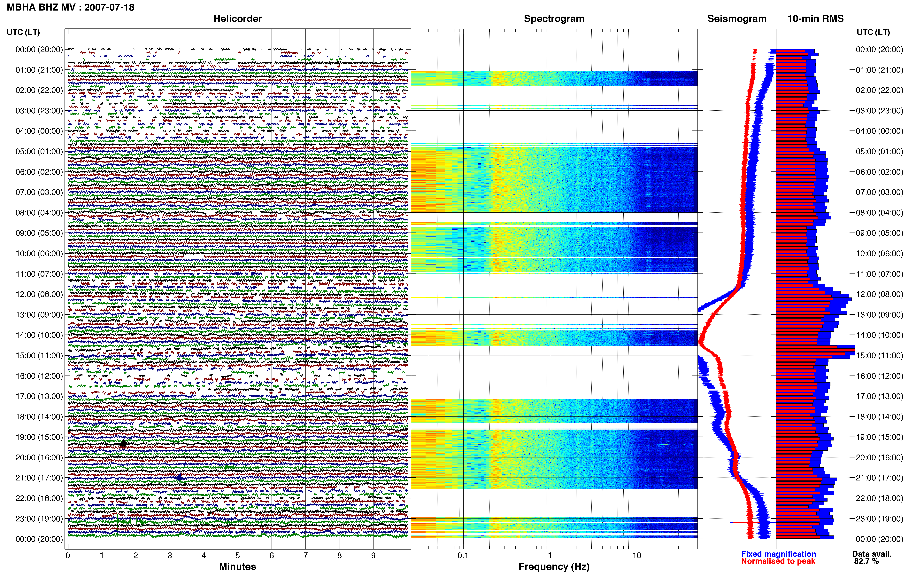Screen dimensions: 924x578
Task: Click the "8" tick on the Minutes axis
Action: click(x=340, y=555)
